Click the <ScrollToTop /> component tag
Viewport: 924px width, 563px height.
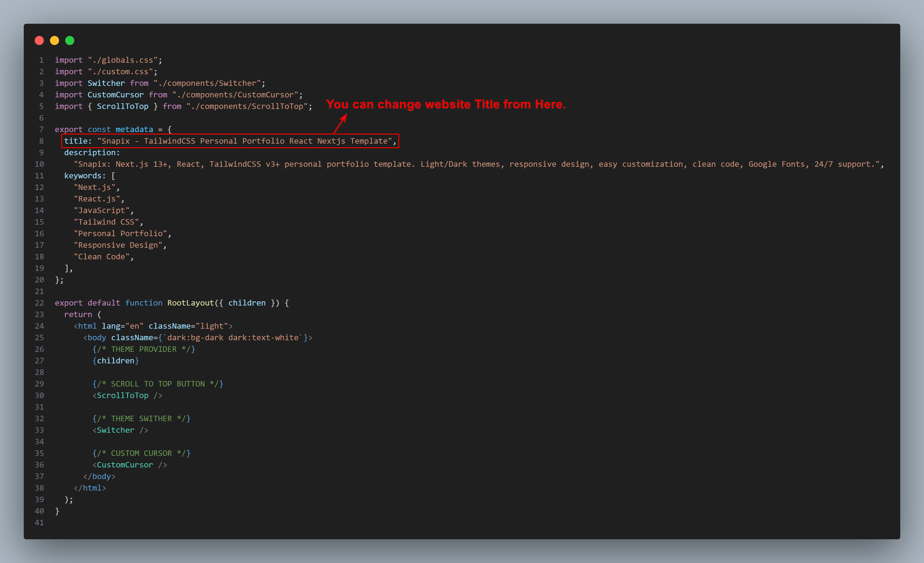[128, 395]
